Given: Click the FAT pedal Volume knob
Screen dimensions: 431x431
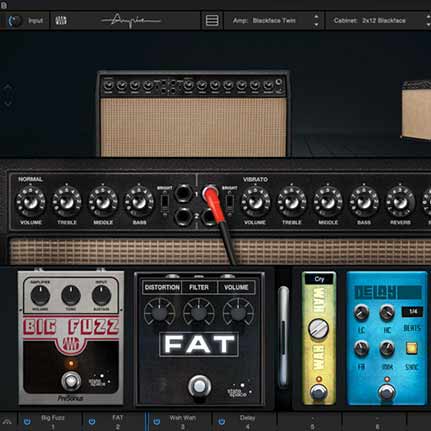Looking at the screenshot, I should 238,313.
